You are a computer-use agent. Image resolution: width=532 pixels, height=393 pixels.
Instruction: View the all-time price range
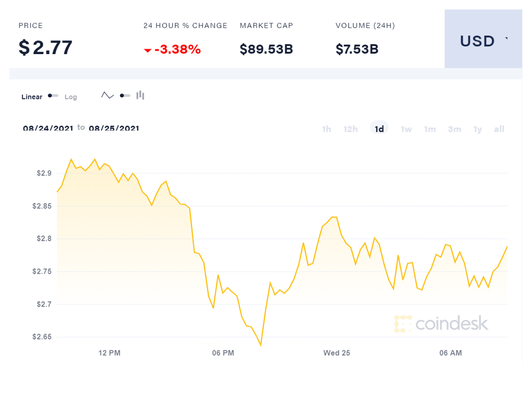[499, 129]
